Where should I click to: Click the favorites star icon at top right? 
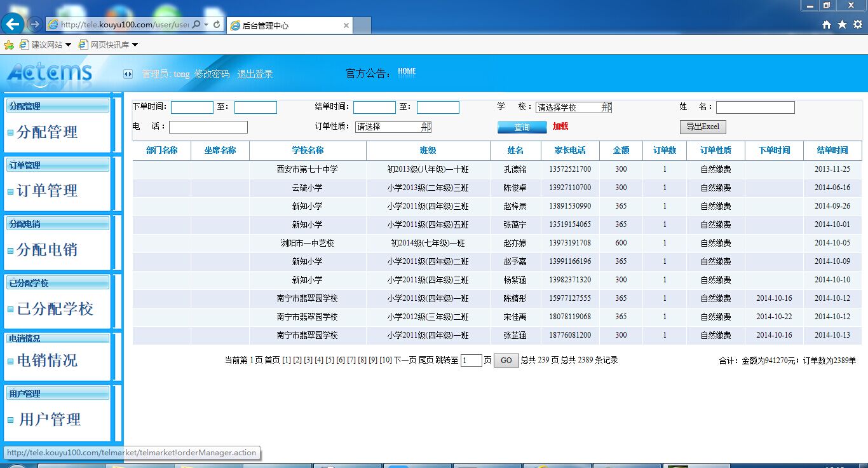coord(842,25)
